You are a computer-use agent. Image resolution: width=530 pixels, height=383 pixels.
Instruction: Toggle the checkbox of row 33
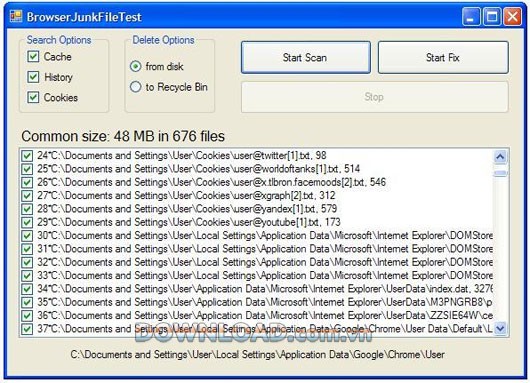pyautogui.click(x=27, y=276)
